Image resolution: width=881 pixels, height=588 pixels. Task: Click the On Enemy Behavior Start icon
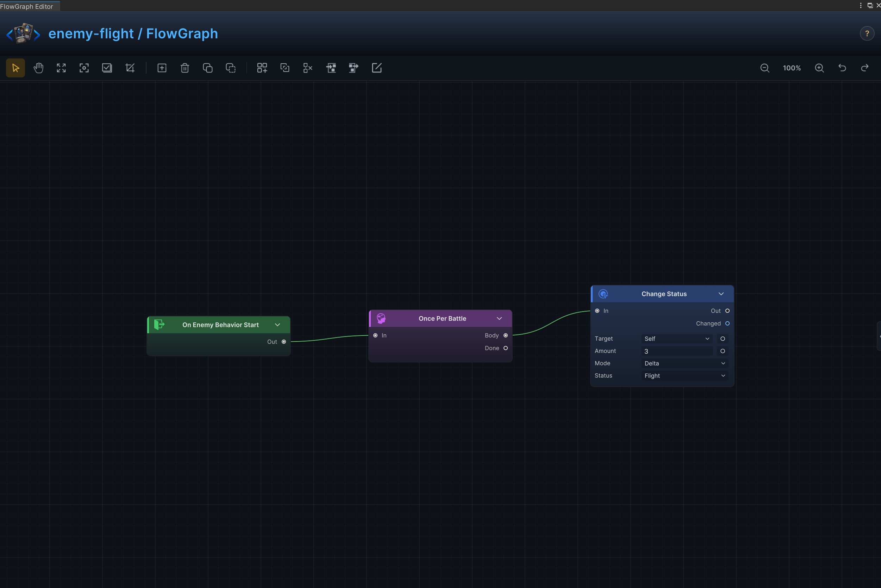click(x=159, y=325)
